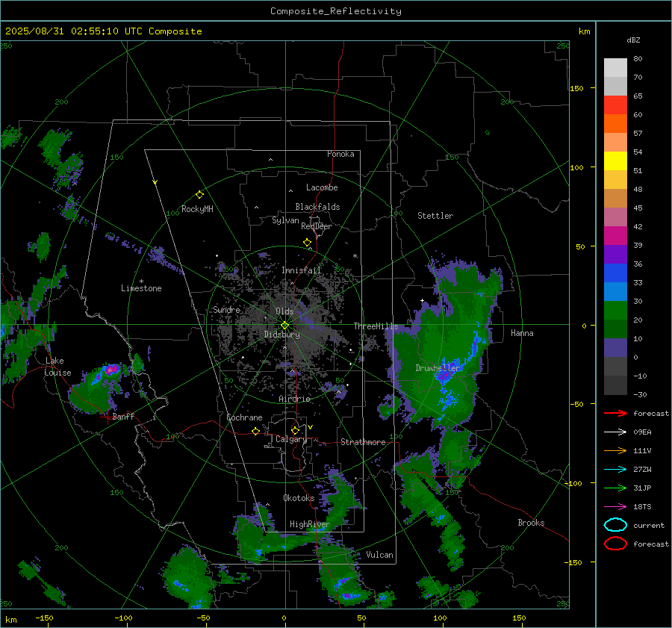Click the RockyMH label

(x=197, y=209)
